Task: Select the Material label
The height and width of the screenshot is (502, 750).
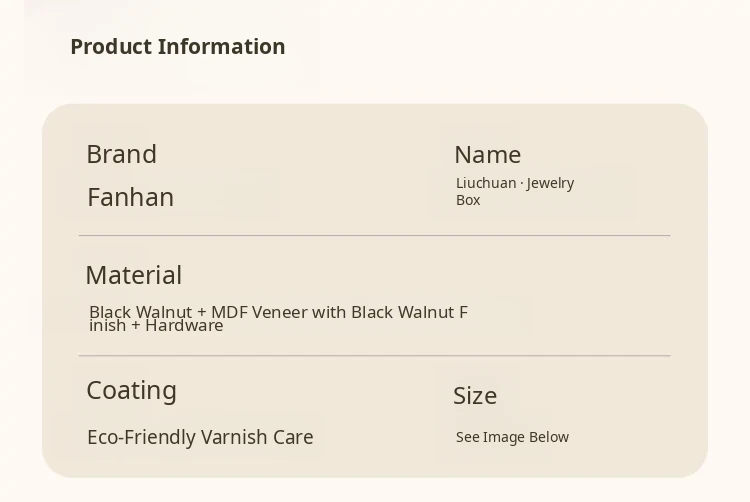Action: coord(133,275)
